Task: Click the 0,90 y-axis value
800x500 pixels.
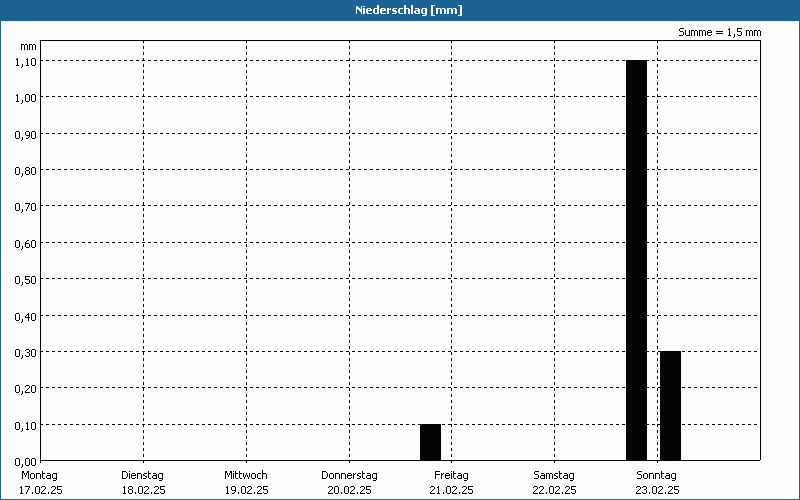Action: [26, 134]
